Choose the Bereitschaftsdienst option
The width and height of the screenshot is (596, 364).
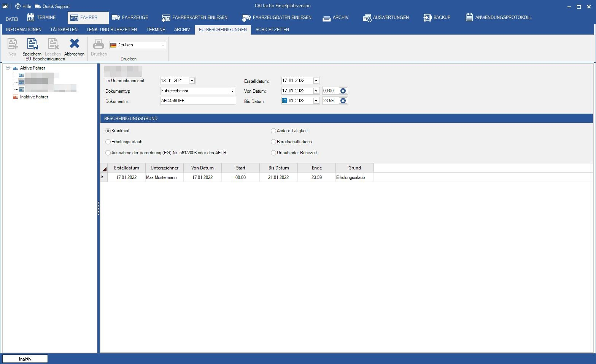tap(273, 142)
